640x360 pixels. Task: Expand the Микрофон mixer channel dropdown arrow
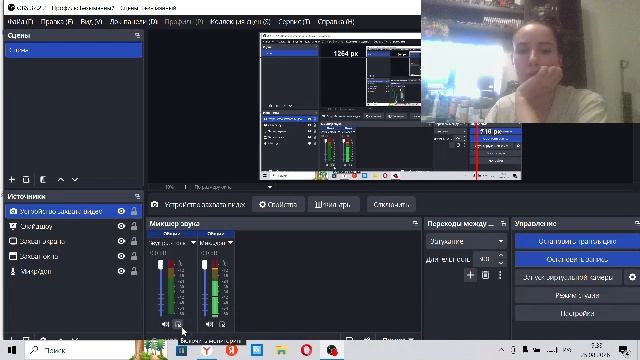[230, 242]
